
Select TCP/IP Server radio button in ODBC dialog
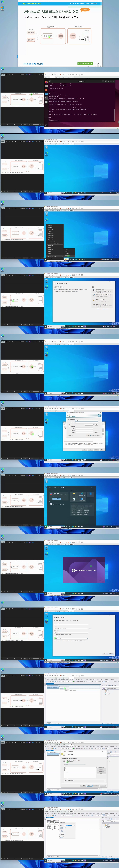coord(70,425)
